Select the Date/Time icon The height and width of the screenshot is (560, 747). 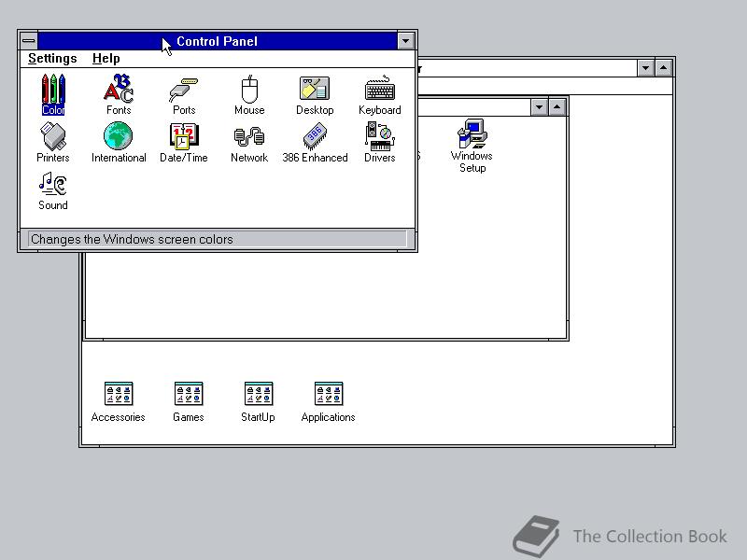point(184,143)
